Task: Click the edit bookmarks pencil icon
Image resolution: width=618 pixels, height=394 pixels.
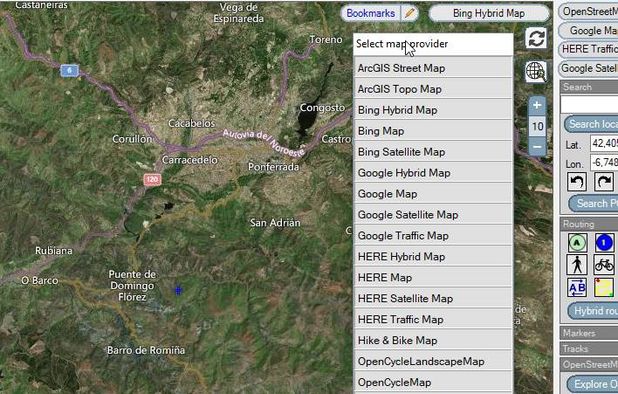Action: [410, 13]
